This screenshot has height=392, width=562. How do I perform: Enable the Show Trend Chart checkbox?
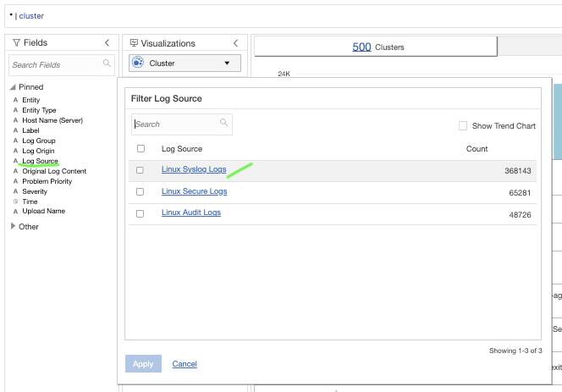tap(463, 126)
